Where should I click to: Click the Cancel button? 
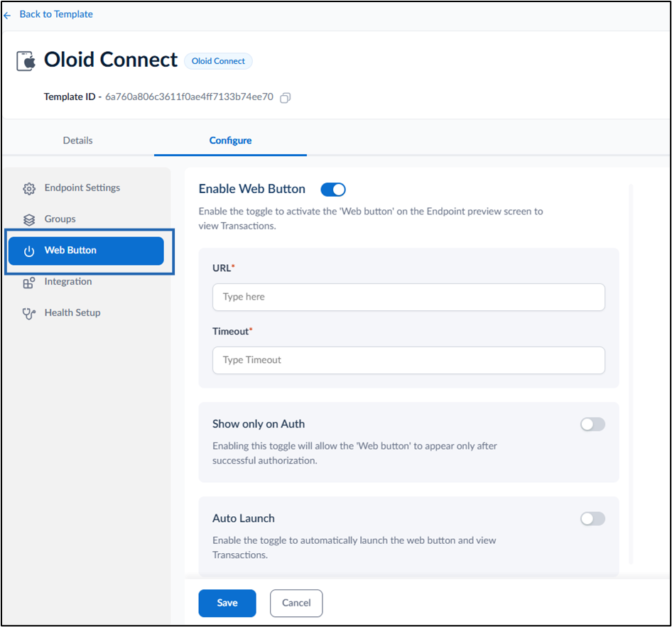[296, 603]
